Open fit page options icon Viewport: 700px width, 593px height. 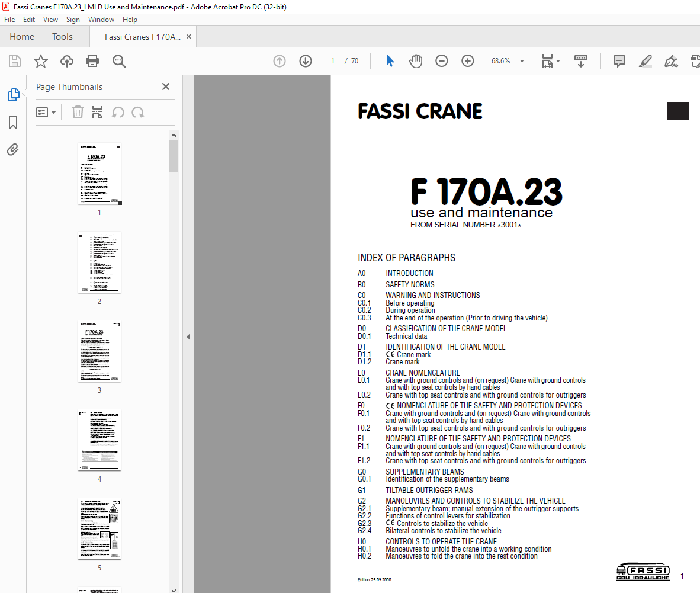(550, 61)
